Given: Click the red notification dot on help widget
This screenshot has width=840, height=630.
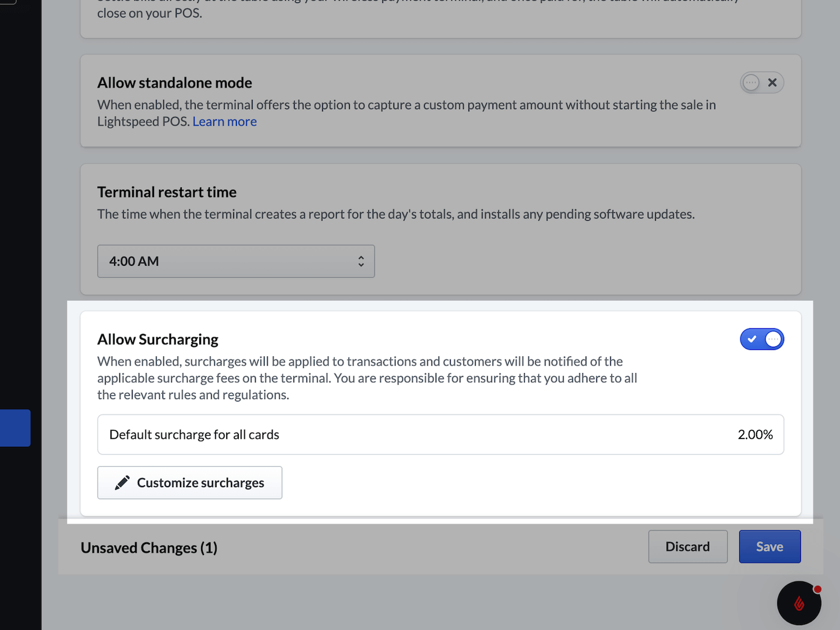Looking at the screenshot, I should (x=817, y=589).
